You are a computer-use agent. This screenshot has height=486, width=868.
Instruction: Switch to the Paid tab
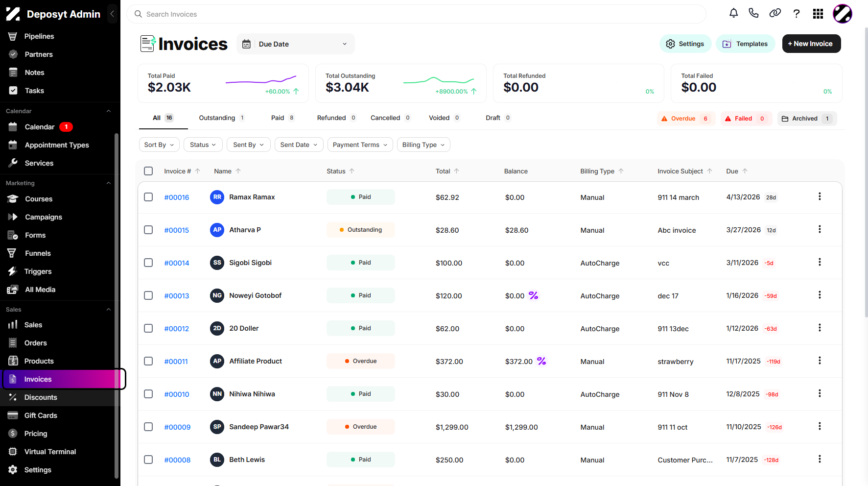click(x=282, y=118)
